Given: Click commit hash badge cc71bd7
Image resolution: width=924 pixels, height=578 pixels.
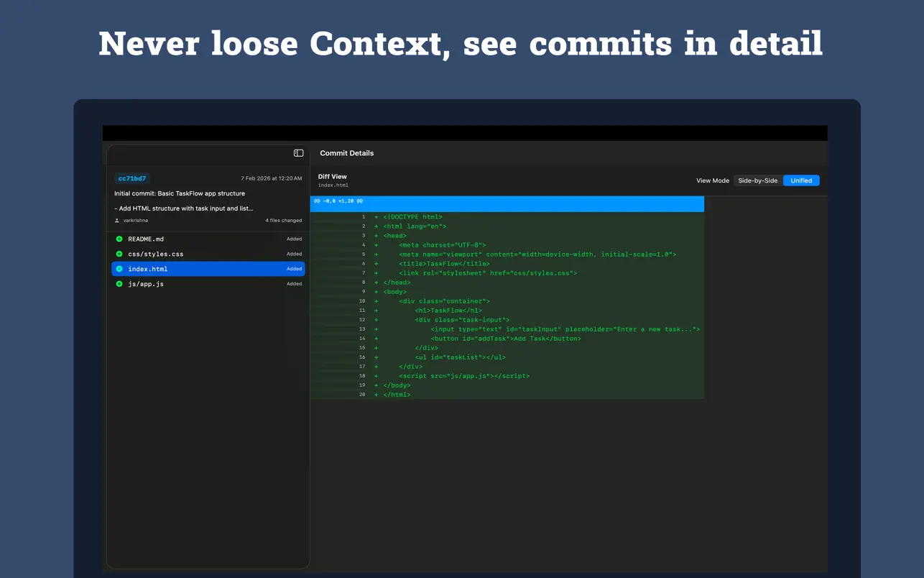Looking at the screenshot, I should point(132,178).
